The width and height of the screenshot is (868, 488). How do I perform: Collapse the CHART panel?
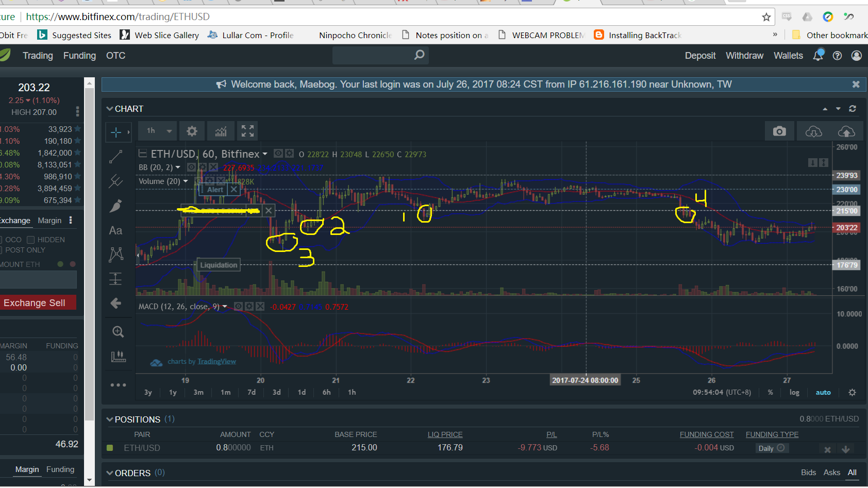[x=110, y=109]
